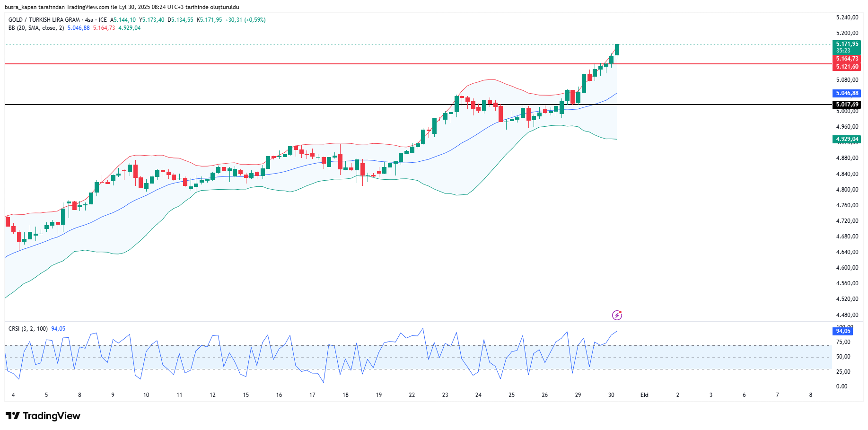This screenshot has width=868, height=430.
Task: Click the blue 94,05 CRSI value label
Action: point(842,331)
